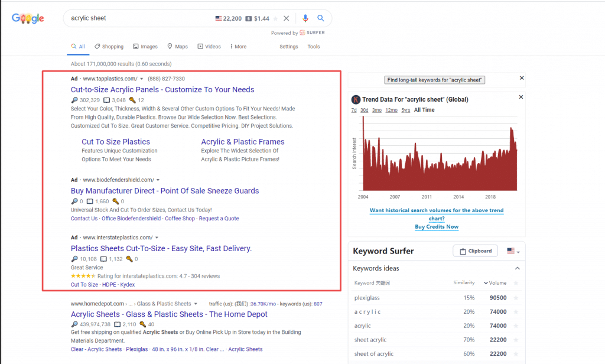
Task: Click the 'Buy Credits Now' link
Action: [x=437, y=227]
